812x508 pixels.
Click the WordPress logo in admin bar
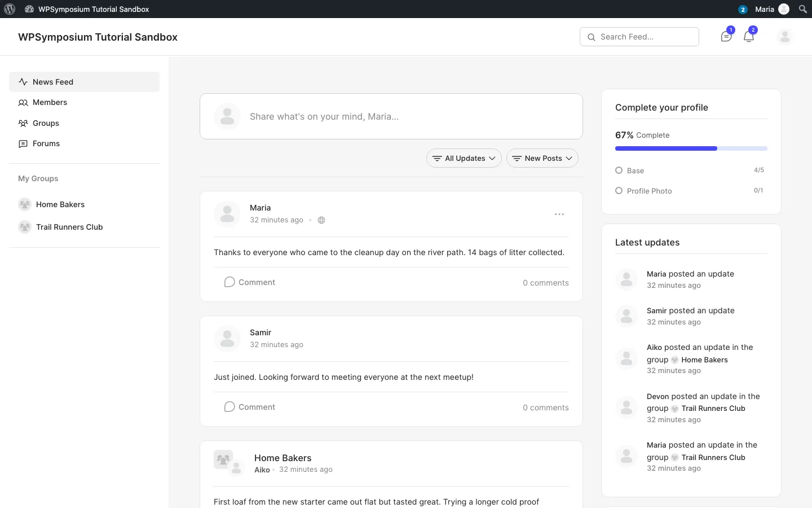coord(10,9)
